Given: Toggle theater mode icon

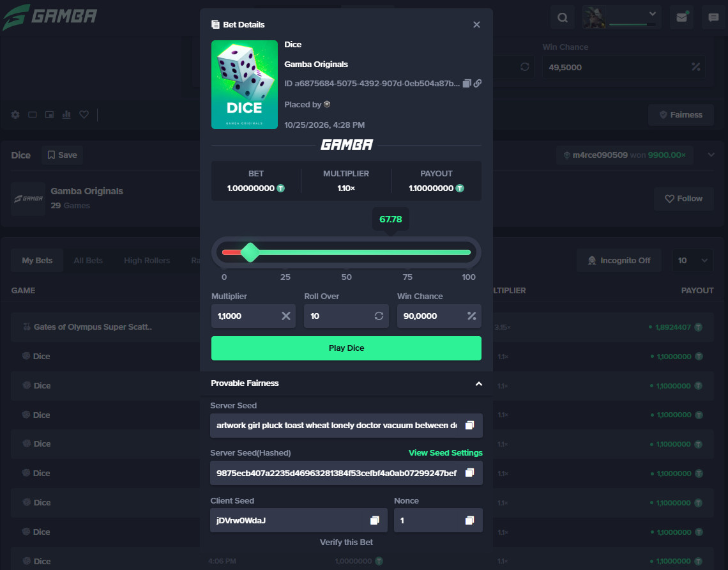Looking at the screenshot, I should tap(33, 114).
